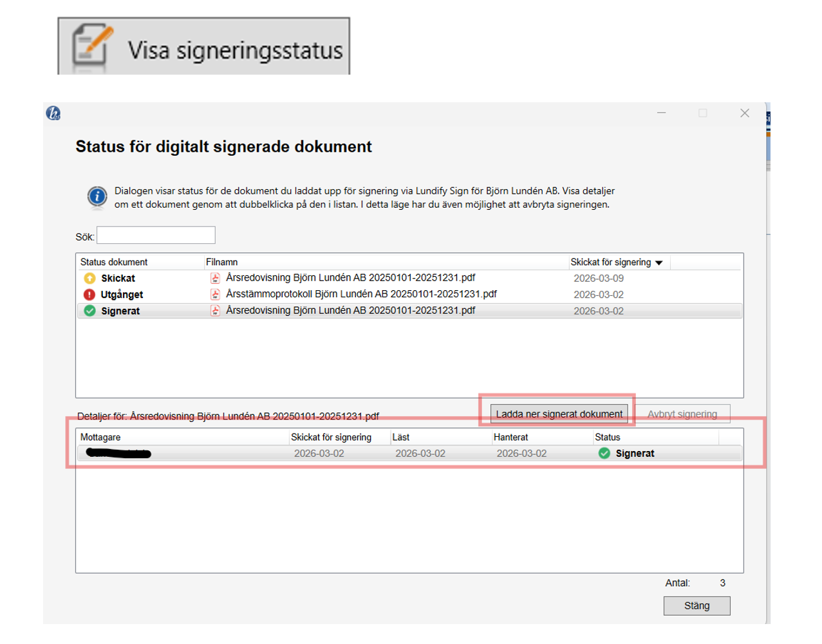Click the Visa signeringsstatus pencil document icon
This screenshot has width=822, height=644.
click(91, 45)
